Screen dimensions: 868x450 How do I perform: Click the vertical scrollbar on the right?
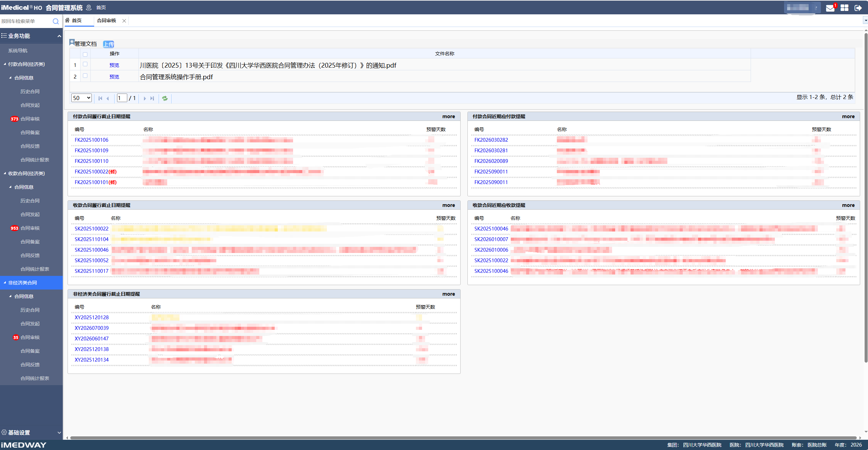[x=866, y=198]
